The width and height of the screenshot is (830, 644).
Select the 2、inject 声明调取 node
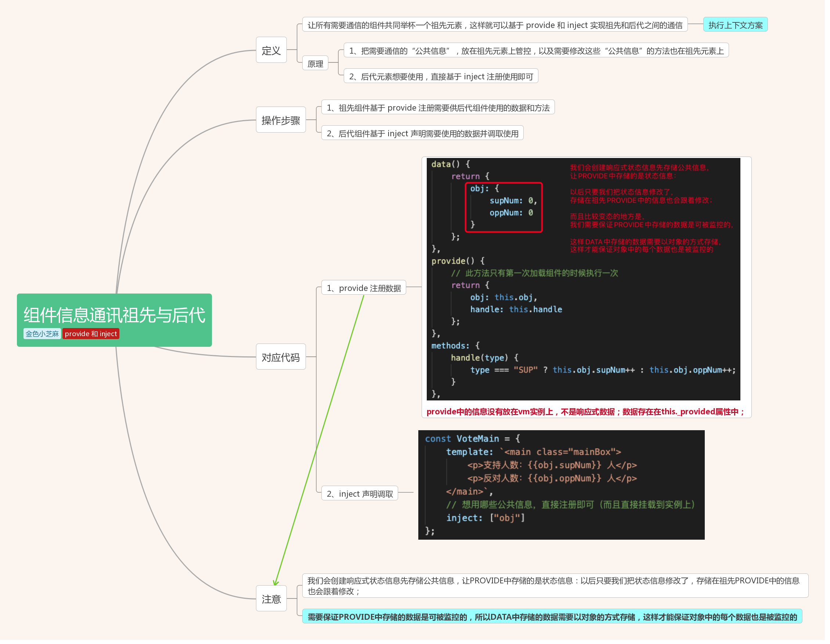click(x=360, y=493)
